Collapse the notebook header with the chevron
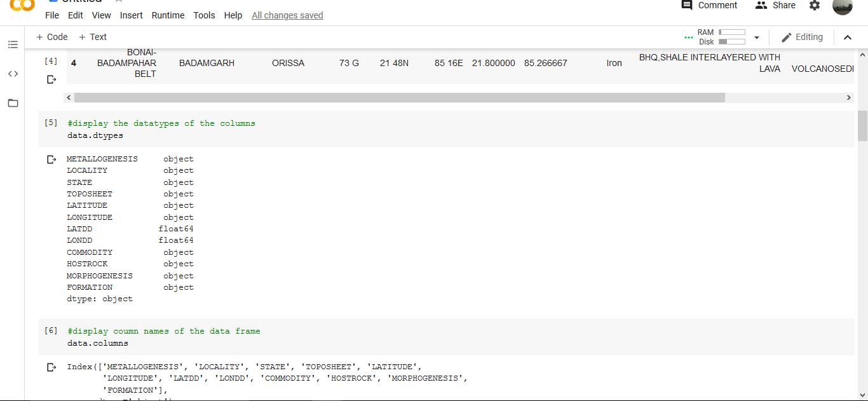868x401 pixels. (848, 37)
